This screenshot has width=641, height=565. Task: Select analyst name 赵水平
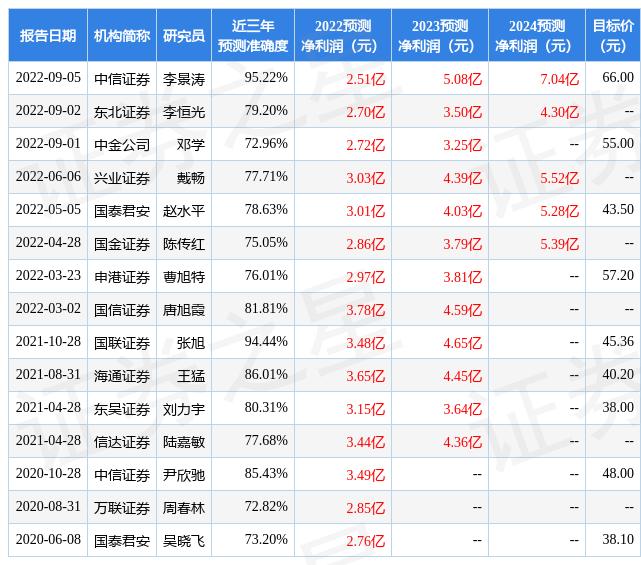point(184,211)
